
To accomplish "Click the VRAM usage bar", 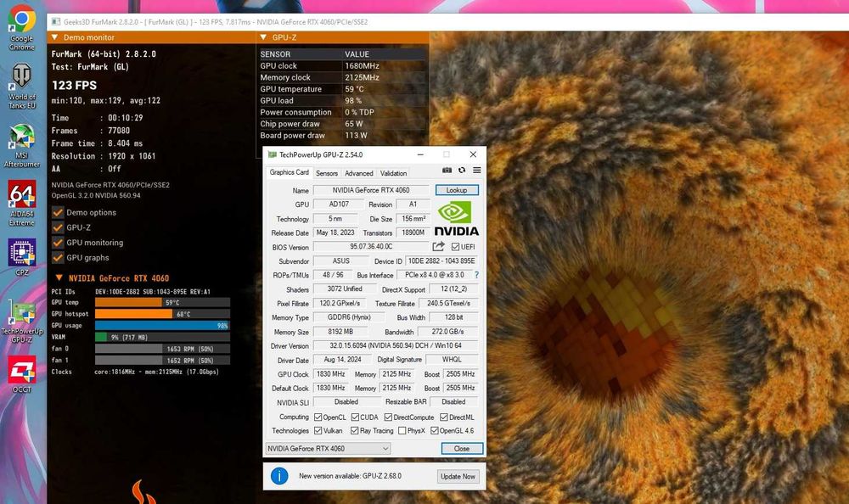I will coord(162,337).
